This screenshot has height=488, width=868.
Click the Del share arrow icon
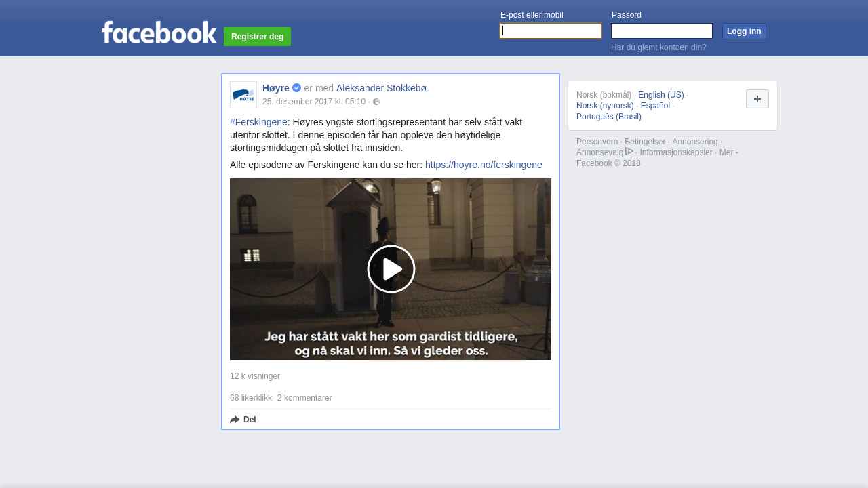click(235, 420)
